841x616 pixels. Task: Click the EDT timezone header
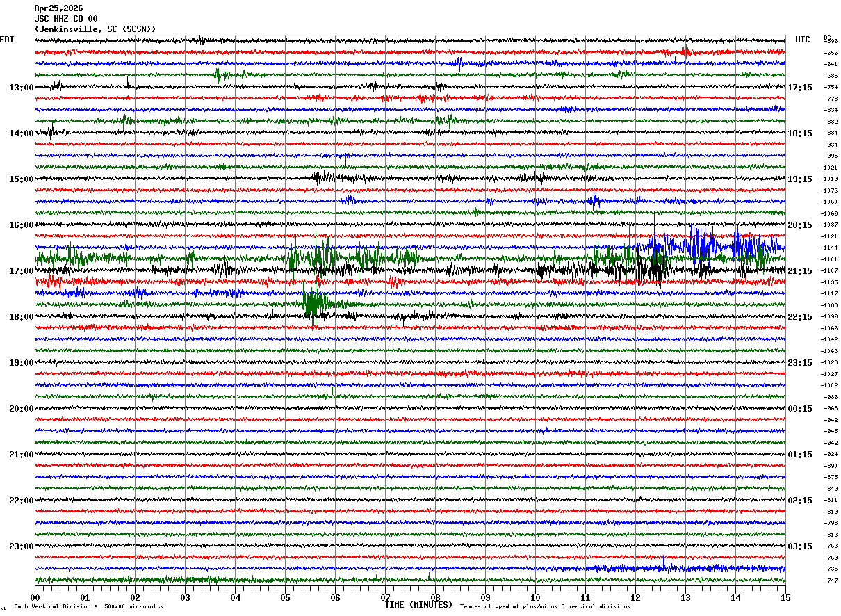7,40
